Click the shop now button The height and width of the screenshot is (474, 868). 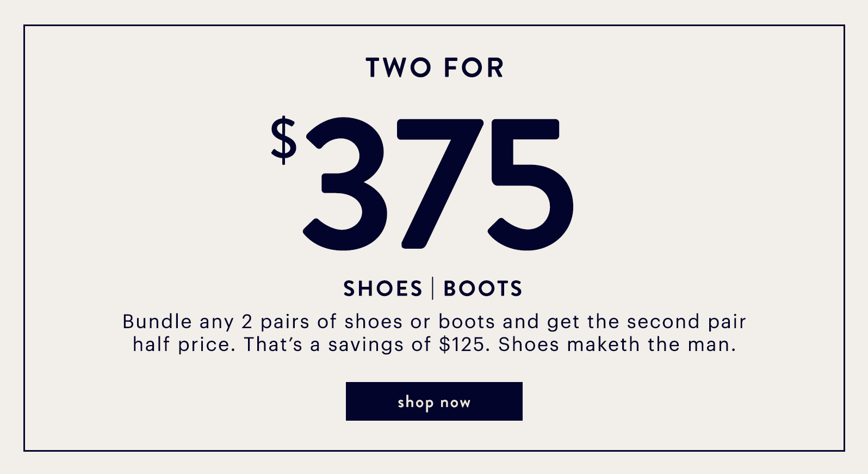point(434,401)
